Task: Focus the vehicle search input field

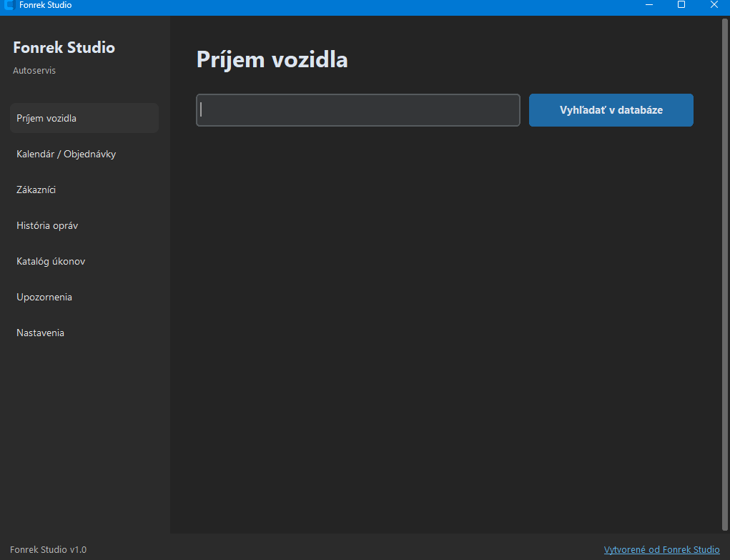Action: (x=358, y=110)
